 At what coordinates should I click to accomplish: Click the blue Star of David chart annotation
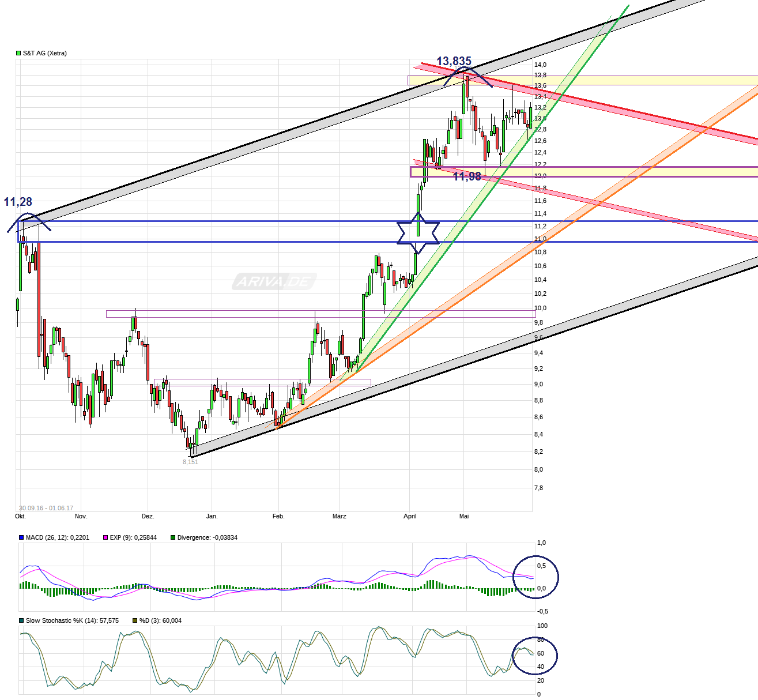(x=417, y=232)
